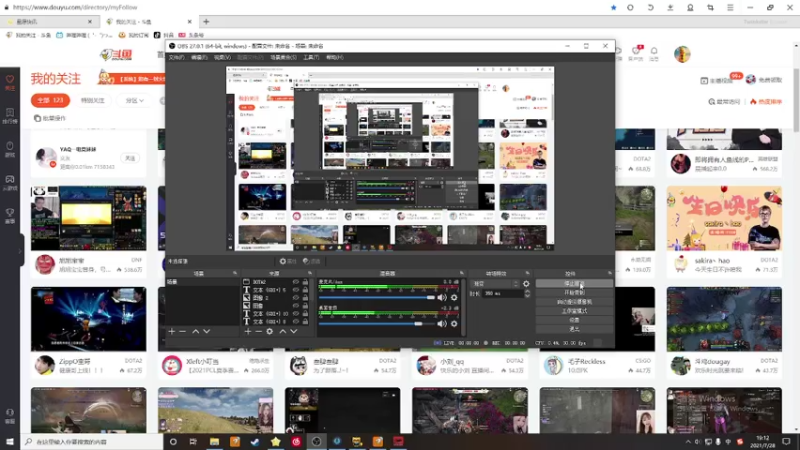Click 停止推流 button in OBS controls
800x450 pixels.
click(574, 284)
